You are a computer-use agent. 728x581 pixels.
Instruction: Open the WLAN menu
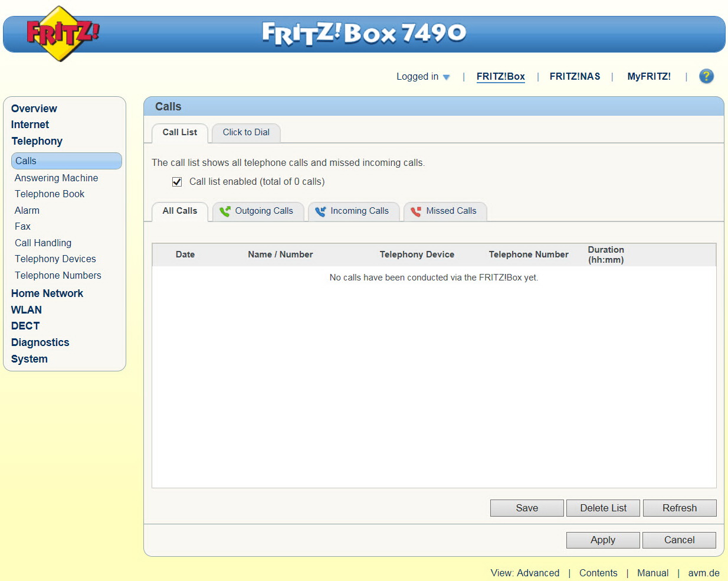[x=27, y=310]
